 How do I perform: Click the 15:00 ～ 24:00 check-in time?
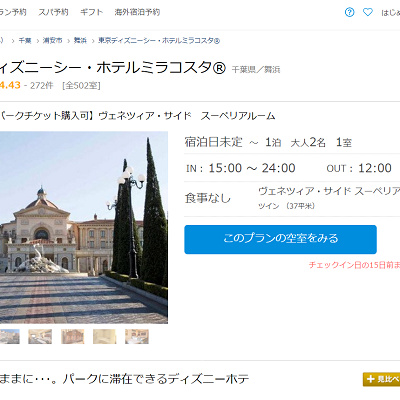coord(252,168)
